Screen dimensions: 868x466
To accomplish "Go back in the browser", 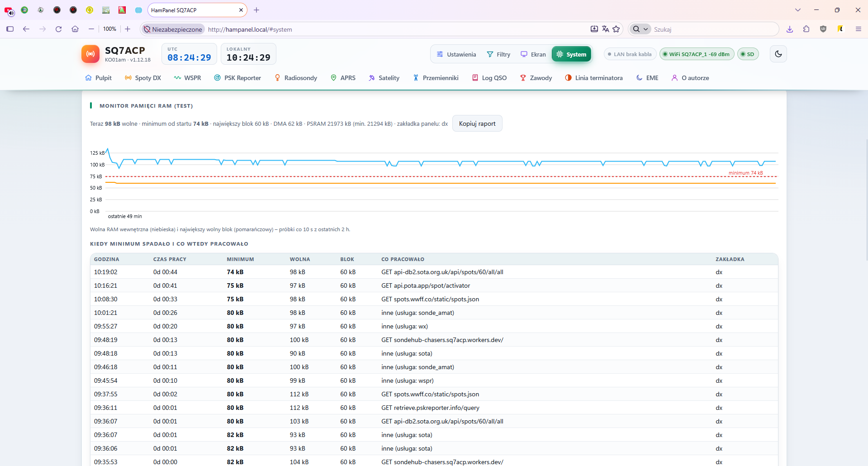I will 26,29.
